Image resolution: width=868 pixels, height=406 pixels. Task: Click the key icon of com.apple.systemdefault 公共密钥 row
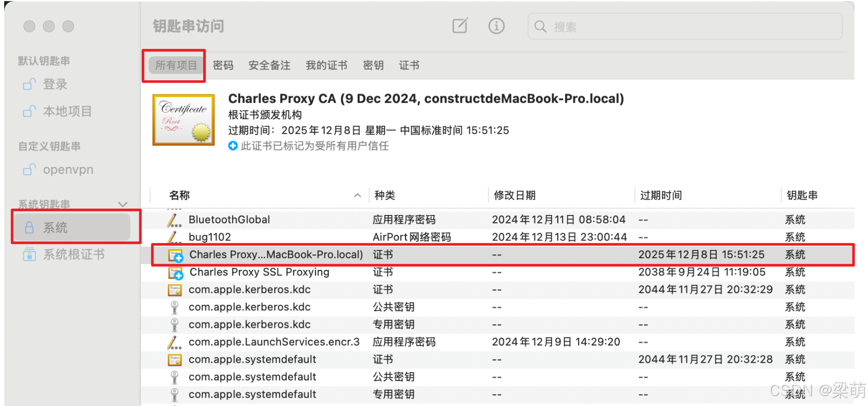pos(175,377)
